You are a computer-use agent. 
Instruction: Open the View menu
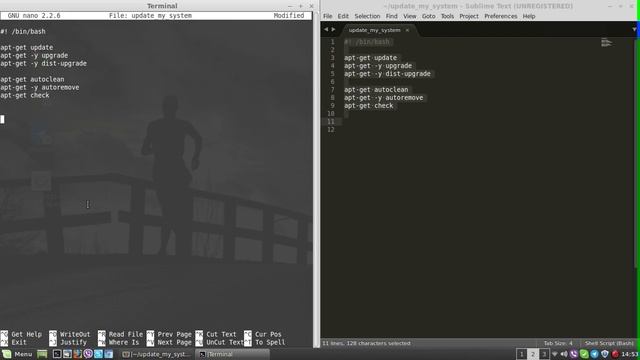[x=409, y=16]
